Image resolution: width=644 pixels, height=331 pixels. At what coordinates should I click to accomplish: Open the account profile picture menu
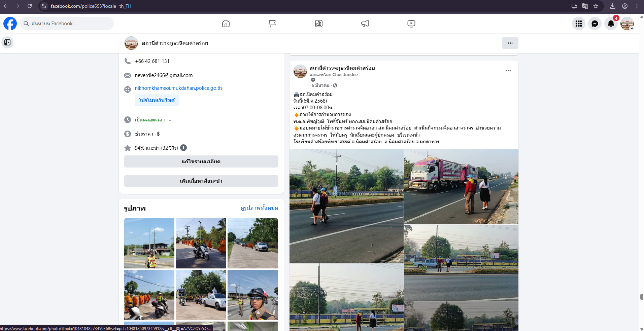pyautogui.click(x=627, y=24)
